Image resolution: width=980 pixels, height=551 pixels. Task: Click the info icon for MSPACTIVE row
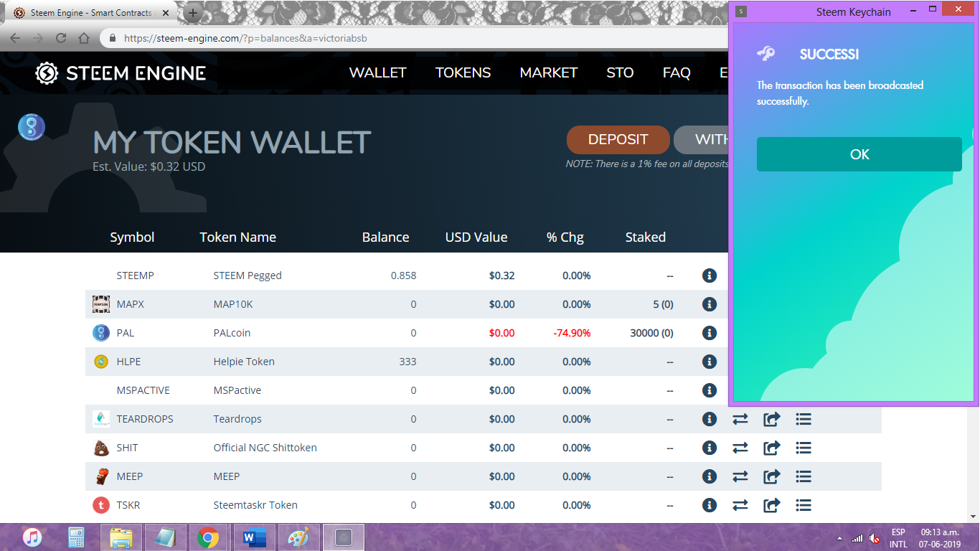pos(710,390)
